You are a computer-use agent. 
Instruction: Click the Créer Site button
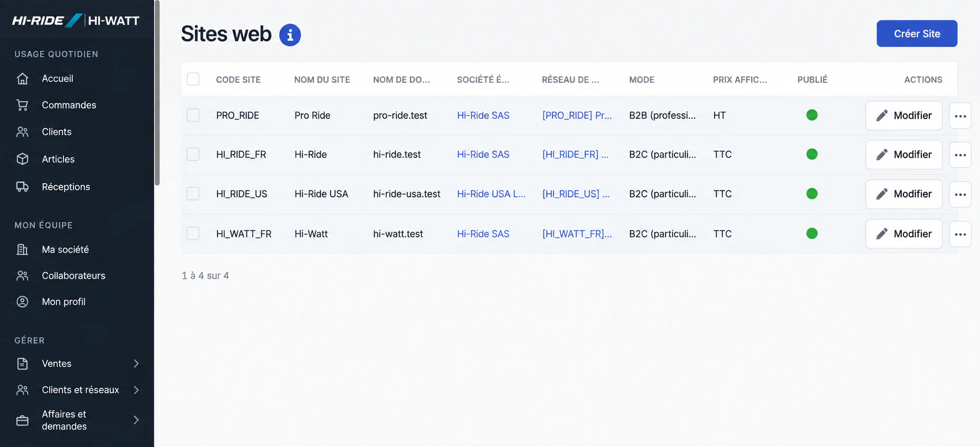[x=917, y=34]
